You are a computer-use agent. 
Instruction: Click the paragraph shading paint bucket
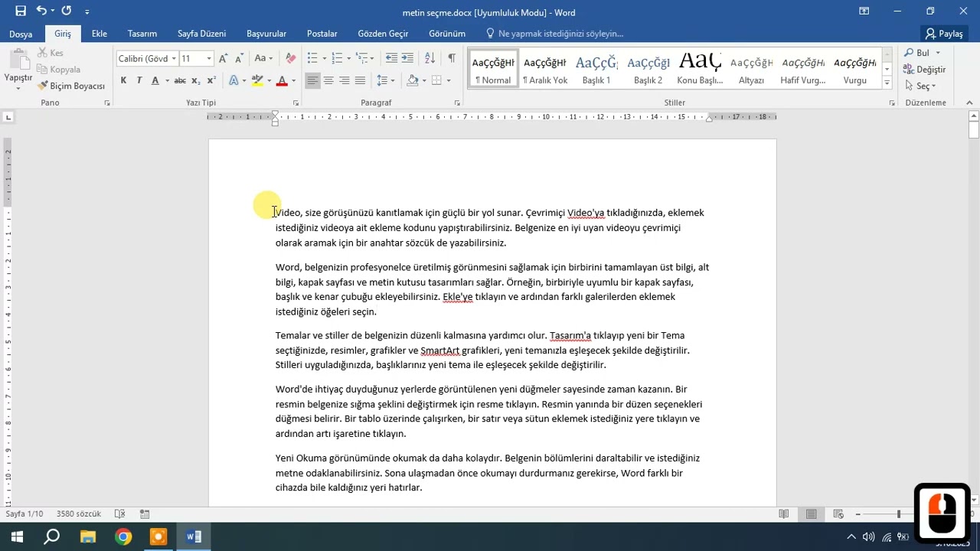click(413, 80)
